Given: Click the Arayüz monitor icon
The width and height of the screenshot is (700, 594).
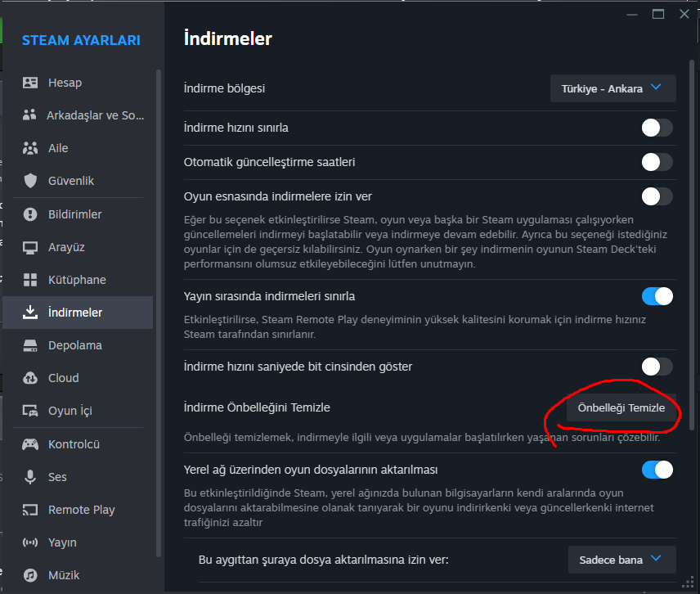Looking at the screenshot, I should (30, 247).
